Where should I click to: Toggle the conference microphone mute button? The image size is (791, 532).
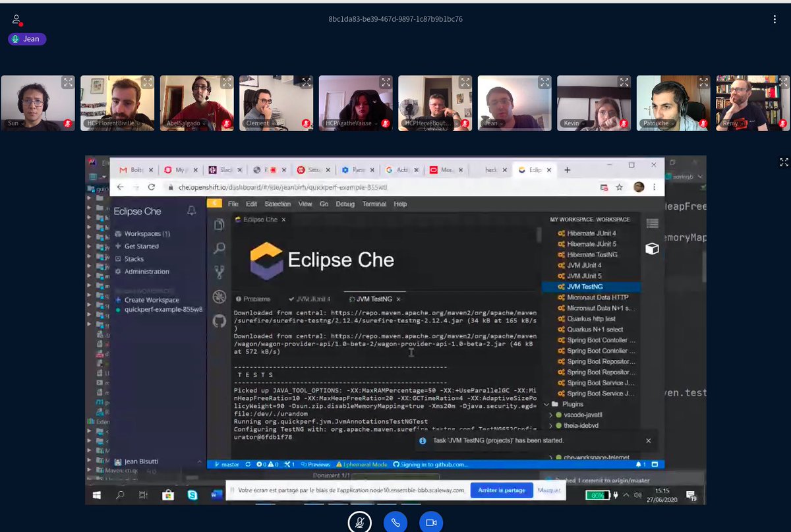(x=359, y=522)
